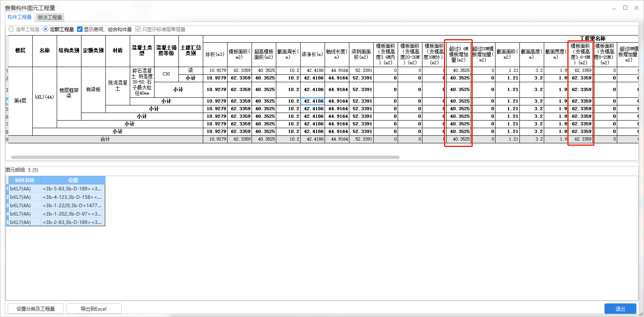Click the 楼层 column header
644x317 pixels.
click(x=20, y=51)
